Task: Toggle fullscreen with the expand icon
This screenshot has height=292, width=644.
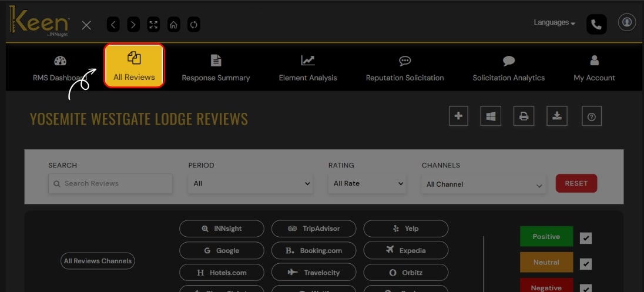Action: [153, 25]
